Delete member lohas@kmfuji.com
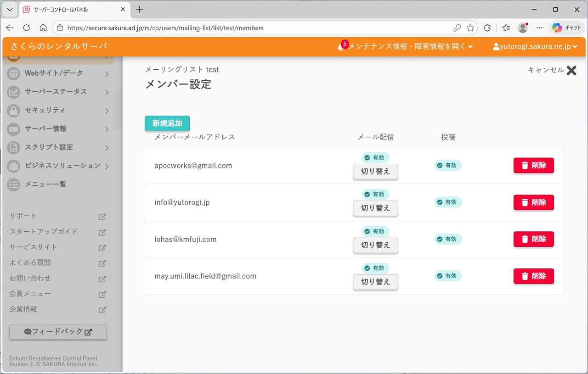588x374 pixels. 533,239
